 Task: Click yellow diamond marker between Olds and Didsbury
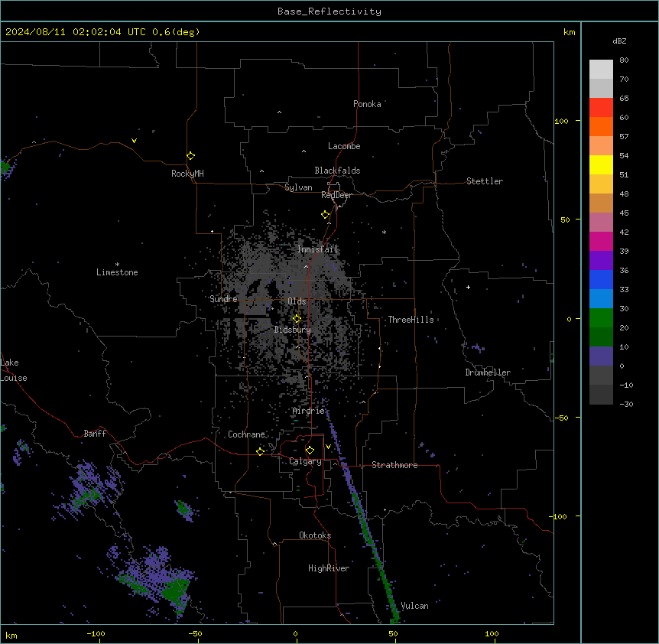click(x=297, y=319)
